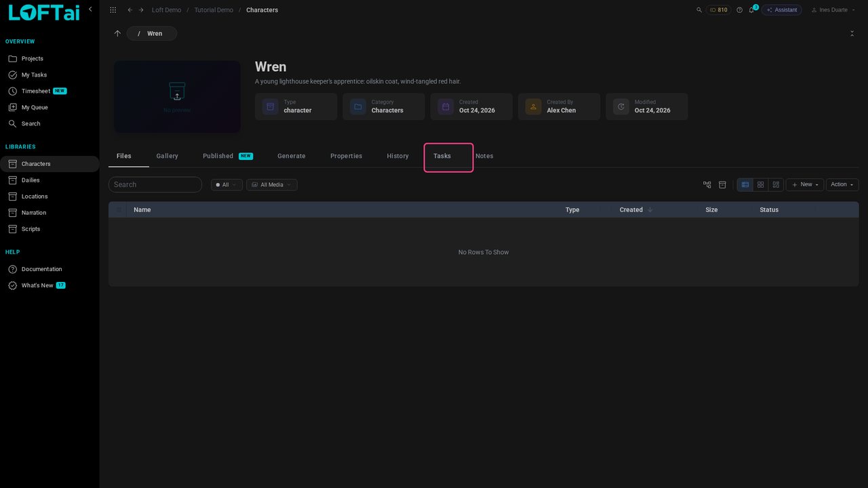Launch the Assistant button
Screen dimensions: 868x488
tap(782, 10)
